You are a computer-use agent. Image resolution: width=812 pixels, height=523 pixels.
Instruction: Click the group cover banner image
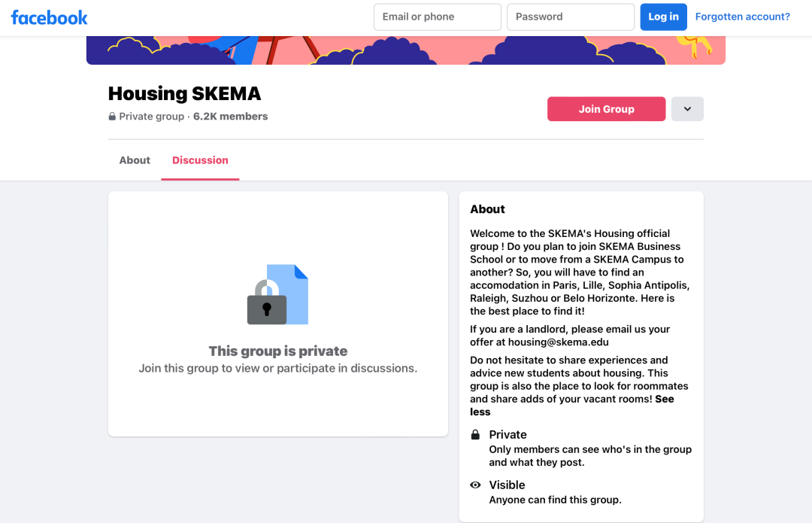coord(405,50)
